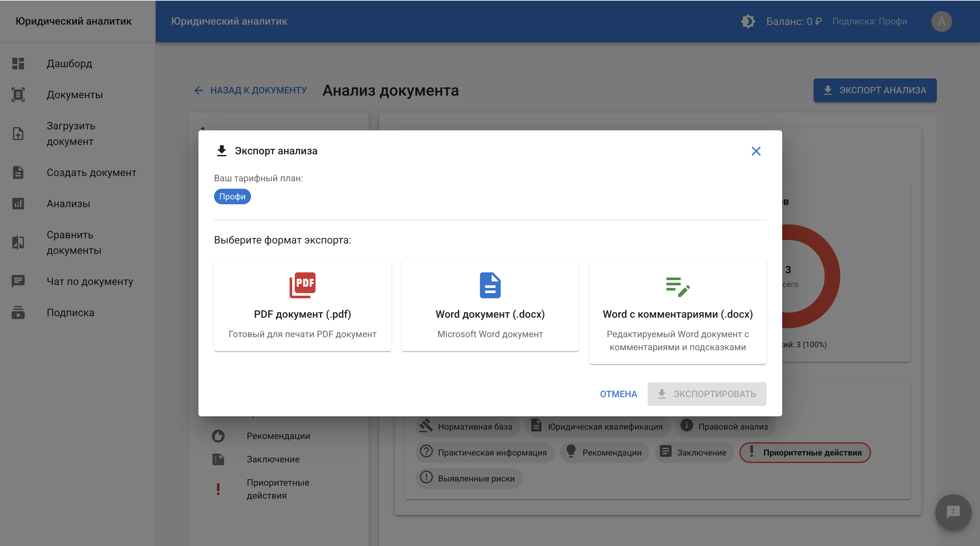Click the upload document icon
This screenshot has width=980, height=546.
click(18, 134)
